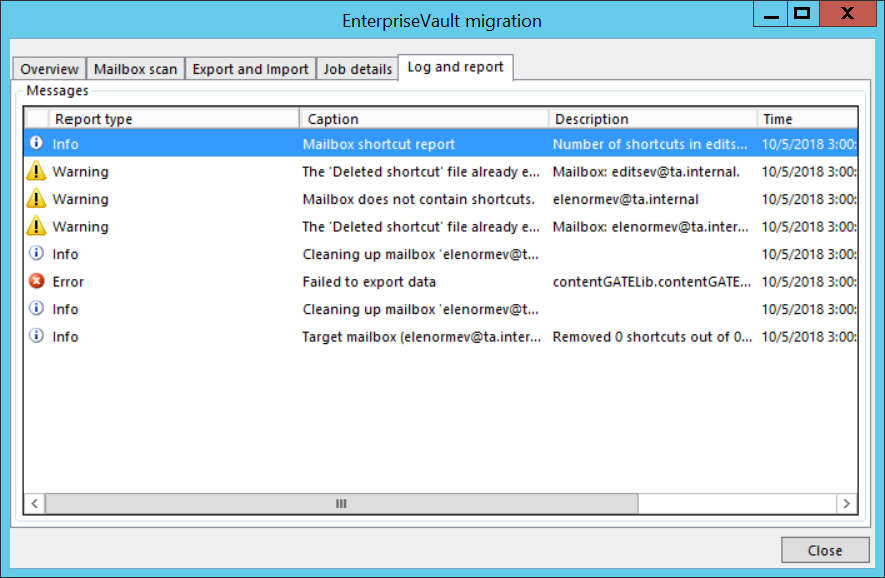Click the horizontal scrollbar right arrow

pyautogui.click(x=846, y=503)
